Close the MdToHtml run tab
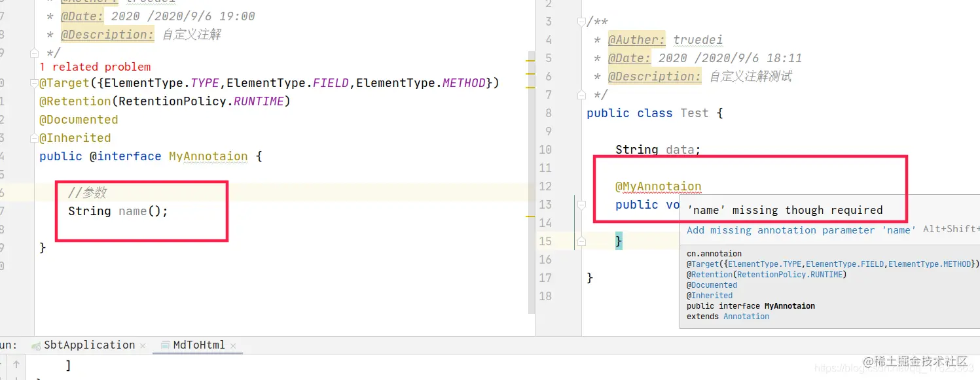 click(x=233, y=345)
